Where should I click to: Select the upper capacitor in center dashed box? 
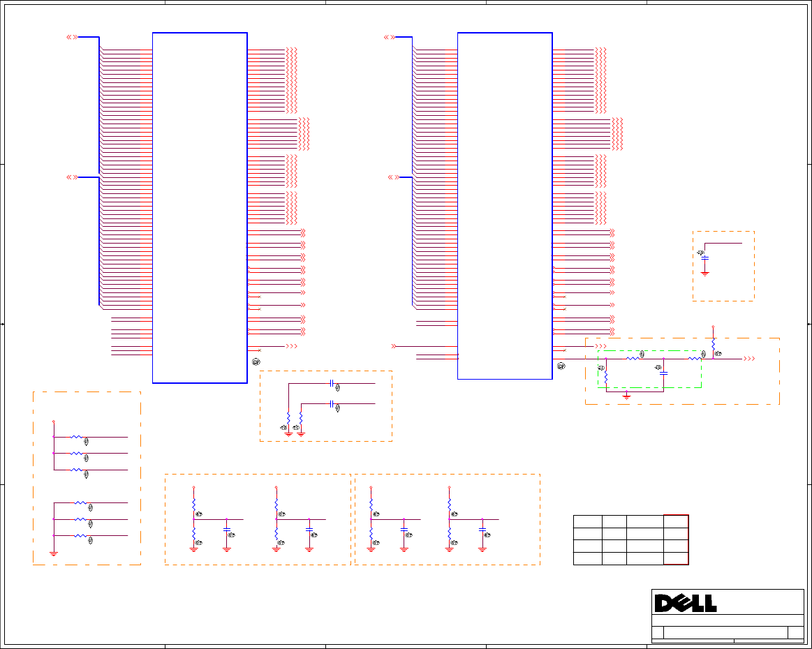tap(332, 384)
